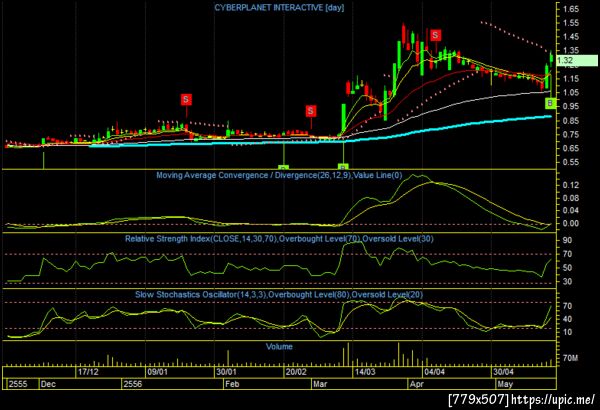Click the 1.55 price axis label
Viewport: 600px width, 410px height.
571,23
